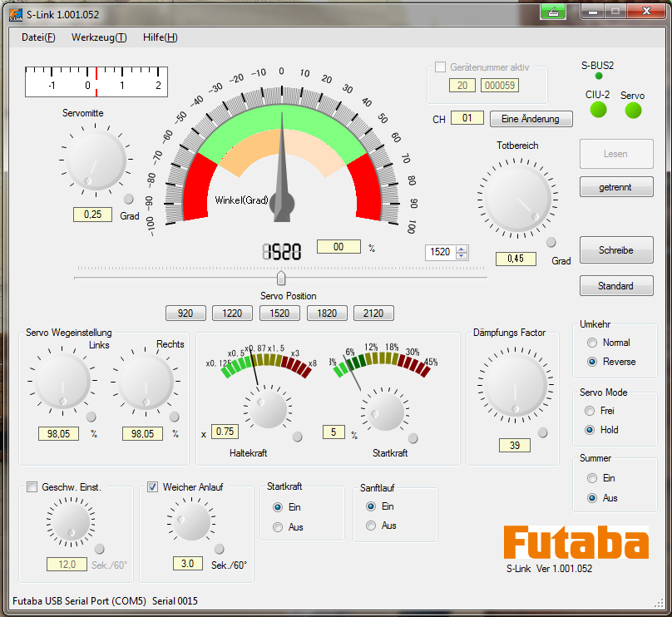This screenshot has height=617, width=672.
Task: Click the Servo Position slider thumb
Action: [x=281, y=278]
